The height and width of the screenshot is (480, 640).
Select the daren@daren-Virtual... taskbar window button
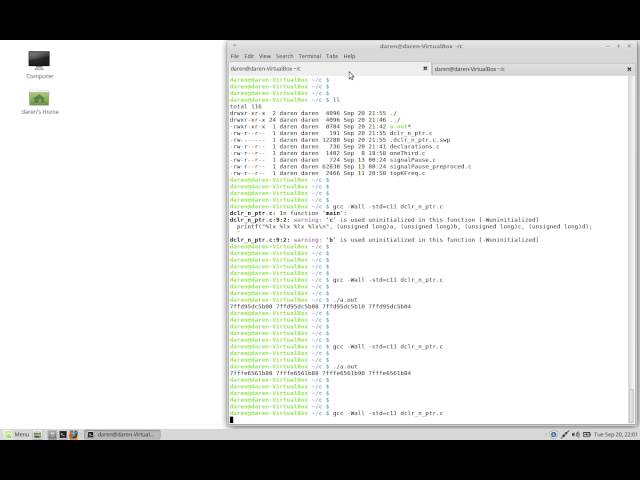[x=122, y=435]
